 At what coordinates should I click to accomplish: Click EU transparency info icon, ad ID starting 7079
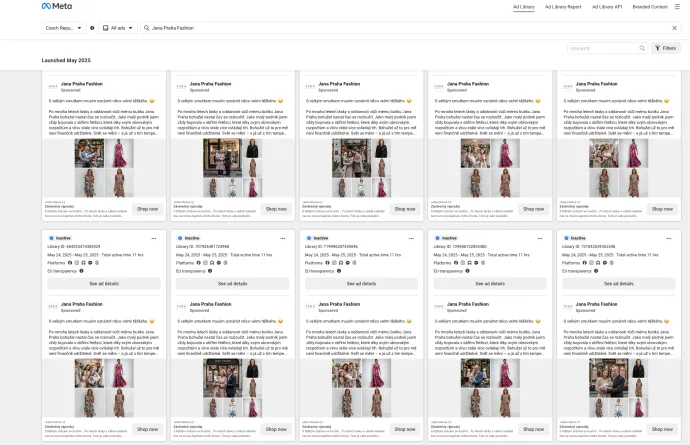(210, 271)
